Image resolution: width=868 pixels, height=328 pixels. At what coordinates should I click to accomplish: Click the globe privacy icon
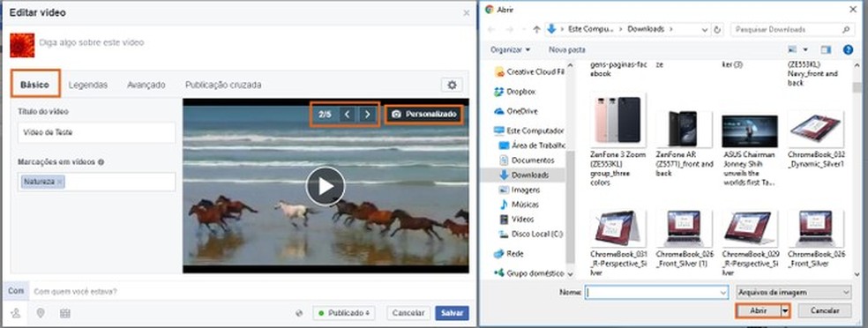[300, 313]
